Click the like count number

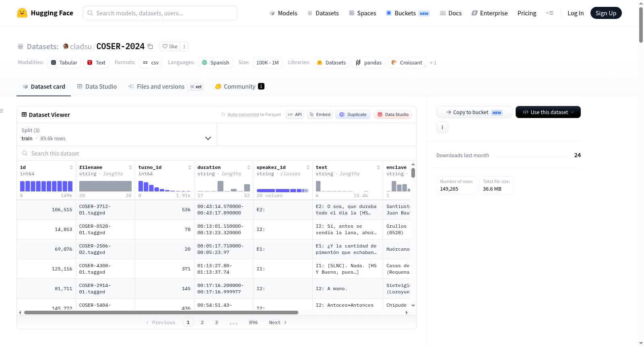[184, 46]
